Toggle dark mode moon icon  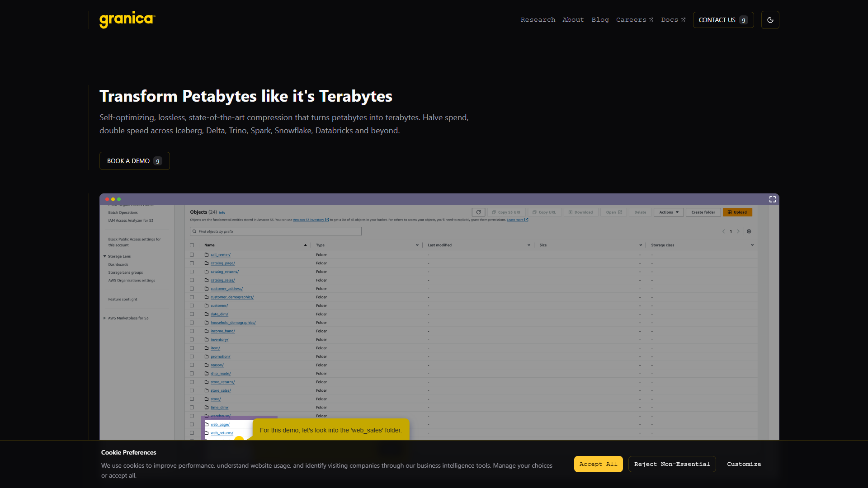[x=770, y=20]
